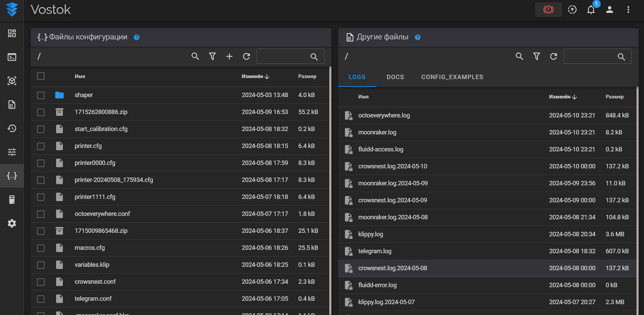Open macros.cfg file
Viewport: 644px width, 315px height.
click(90, 248)
